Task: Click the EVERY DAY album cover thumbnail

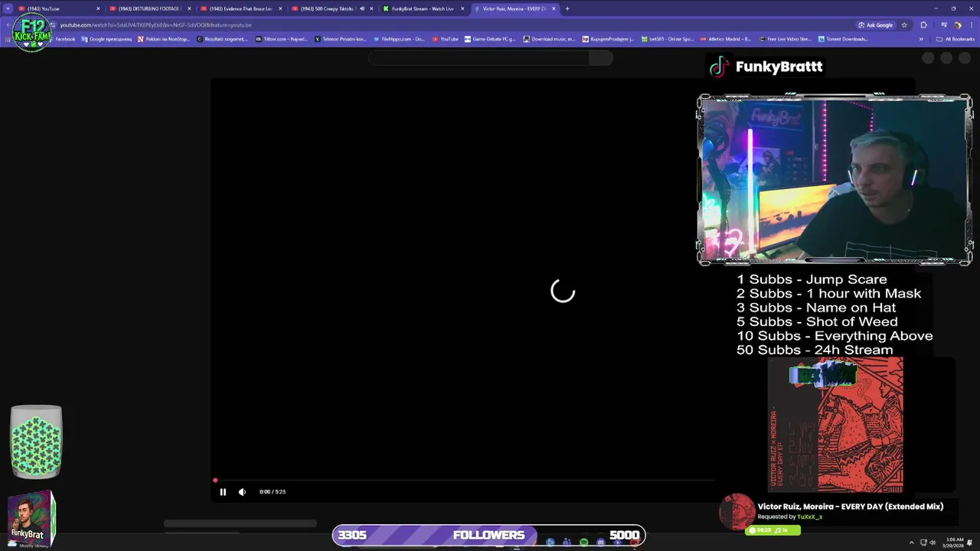Action: (x=835, y=425)
